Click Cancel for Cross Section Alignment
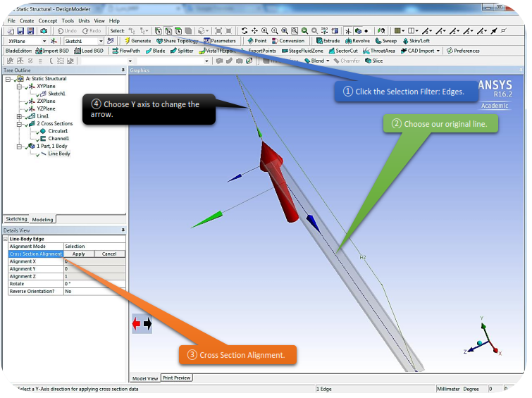 pos(109,254)
